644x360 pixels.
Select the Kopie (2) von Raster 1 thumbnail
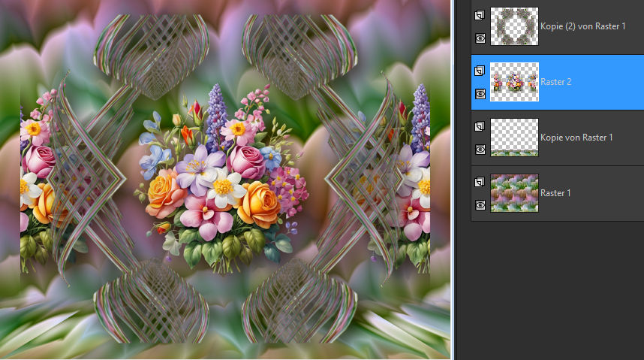(514, 26)
